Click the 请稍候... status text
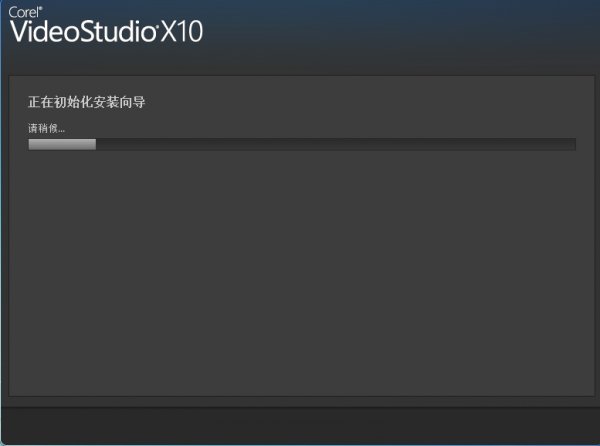Screen dimensions: 600x446 pyautogui.click(x=46, y=128)
